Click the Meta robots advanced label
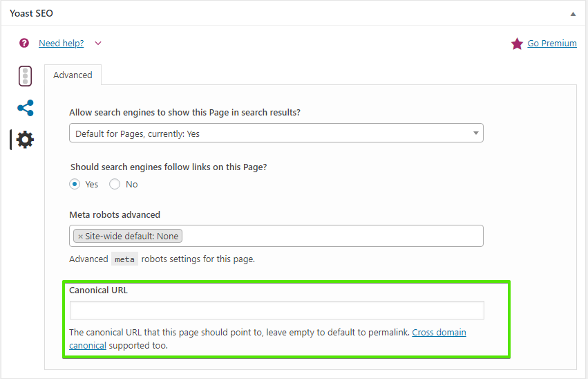The image size is (588, 379). tap(115, 214)
